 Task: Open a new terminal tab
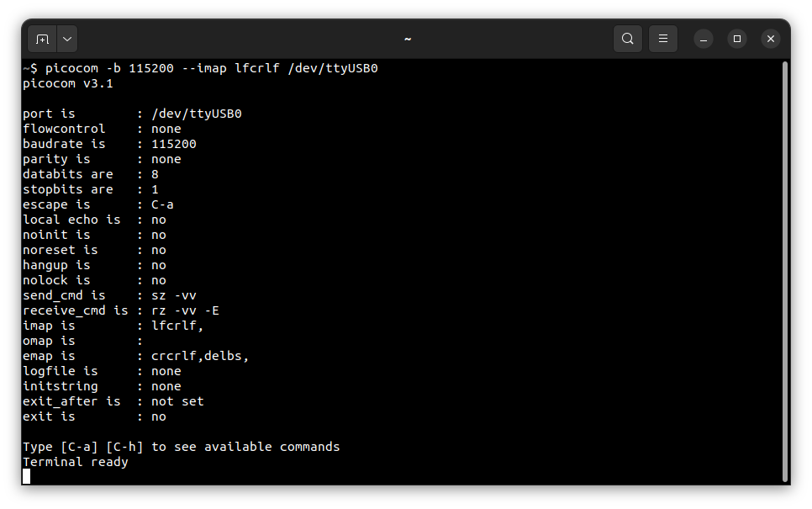(43, 39)
